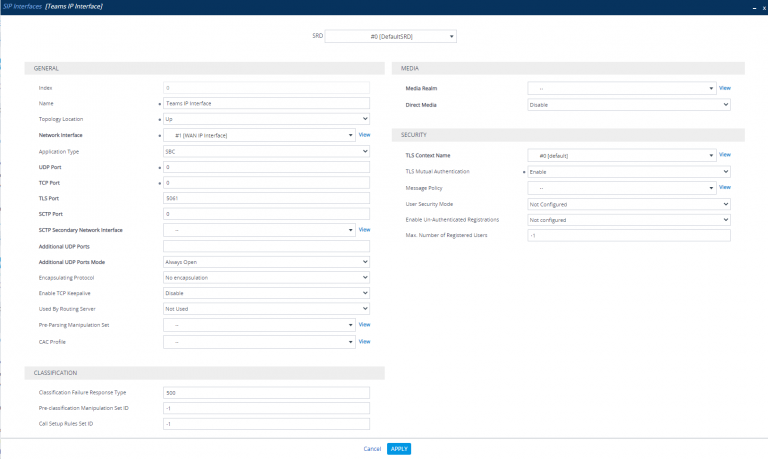Change the Direct Media setting
Viewport: 768px width, 459px height.
[x=628, y=104]
